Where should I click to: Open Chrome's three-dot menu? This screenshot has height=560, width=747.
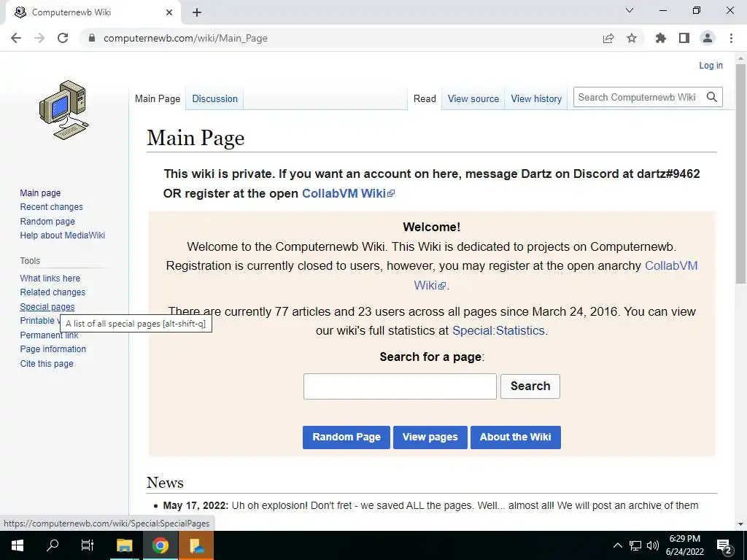tap(731, 38)
